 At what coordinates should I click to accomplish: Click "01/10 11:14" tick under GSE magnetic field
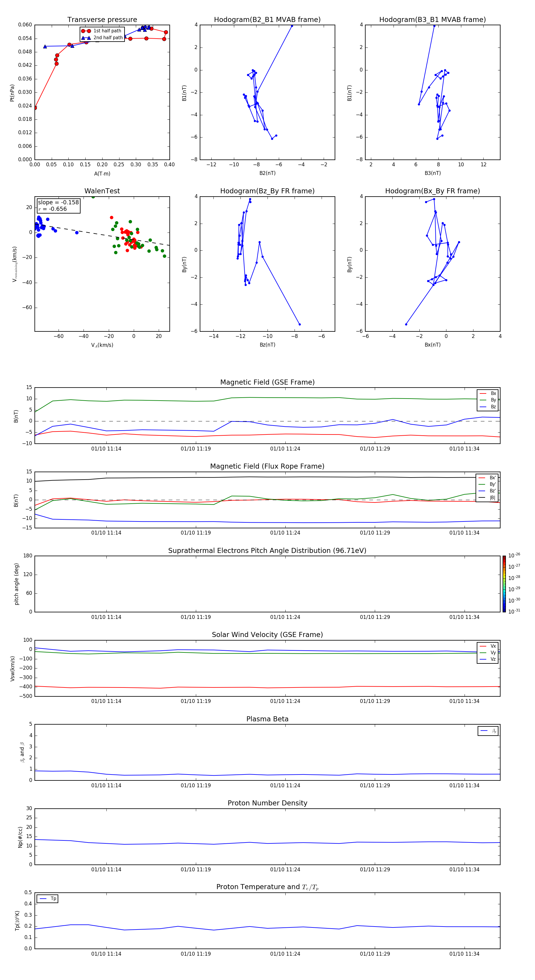(x=106, y=449)
